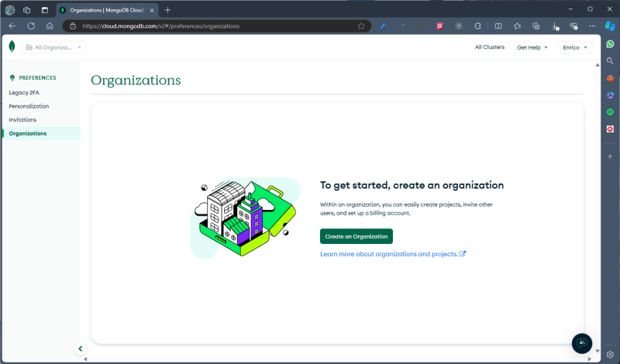Click the red flag extension icon
This screenshot has height=364, width=620.
pyautogui.click(x=439, y=26)
